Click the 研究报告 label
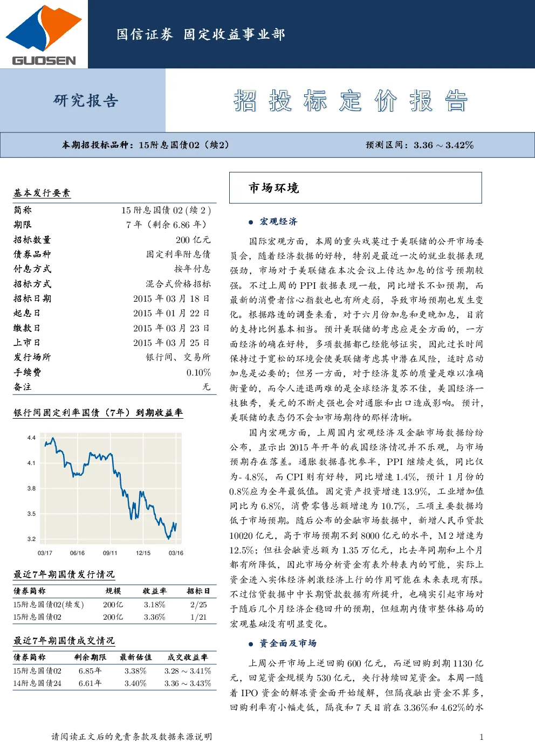Image resolution: width=535 pixels, height=756 pixels. click(x=86, y=101)
